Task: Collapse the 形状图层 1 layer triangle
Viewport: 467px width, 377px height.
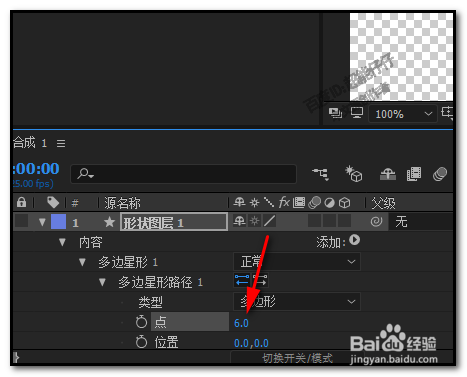Action: tap(42, 222)
